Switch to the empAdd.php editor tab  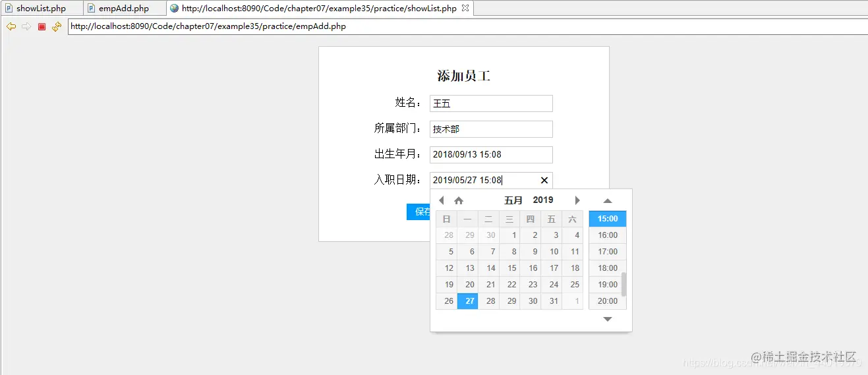[124, 9]
